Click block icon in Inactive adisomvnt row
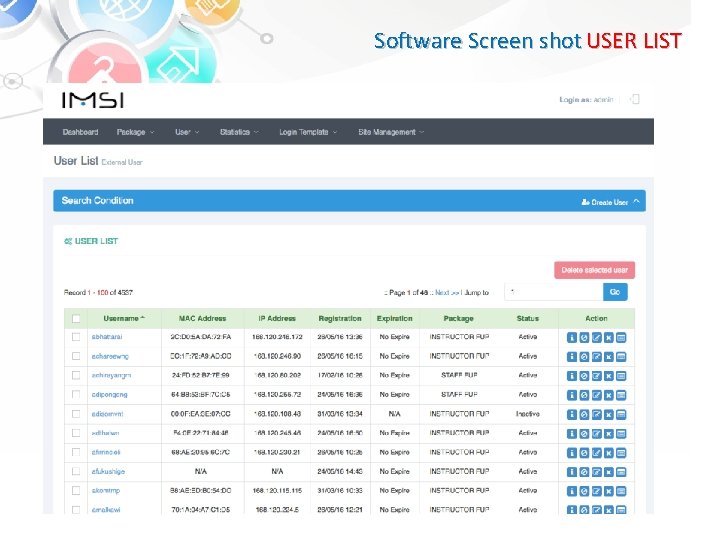This screenshot has height=540, width=720. [x=584, y=415]
